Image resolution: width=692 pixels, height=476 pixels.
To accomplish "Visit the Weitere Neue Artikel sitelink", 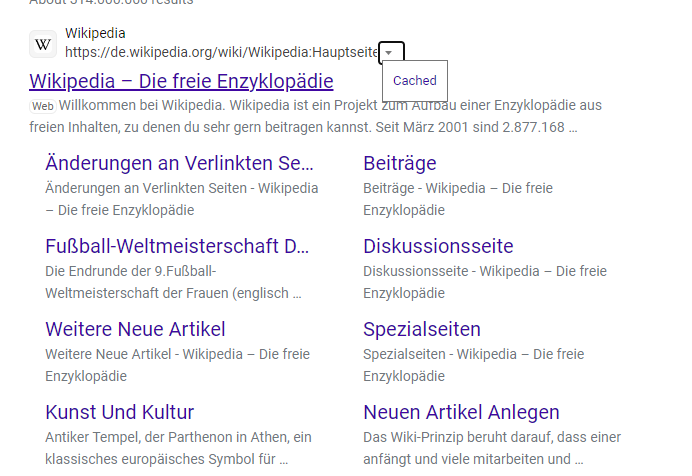I will [135, 329].
